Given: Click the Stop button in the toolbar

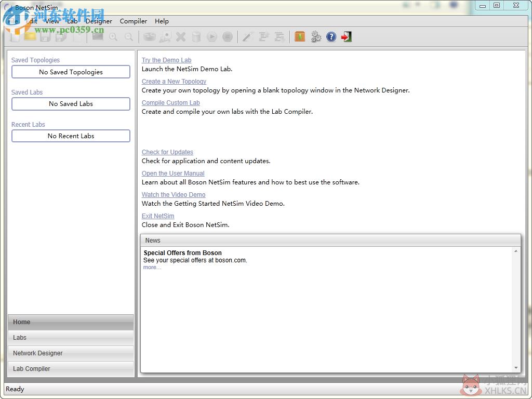Looking at the screenshot, I should point(228,37).
